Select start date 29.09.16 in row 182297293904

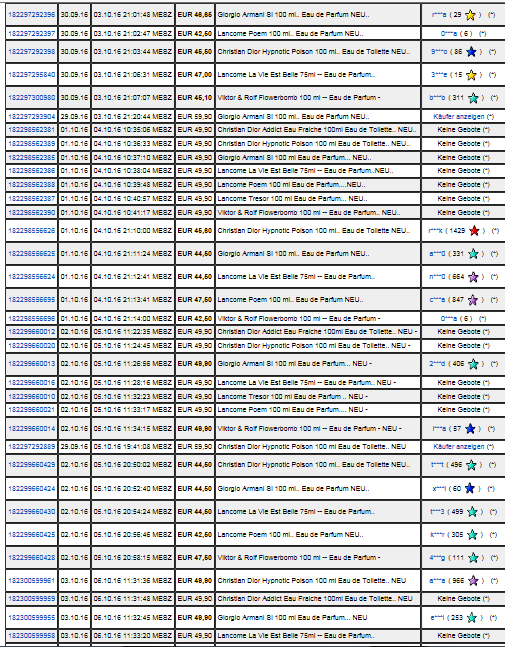tap(74, 116)
